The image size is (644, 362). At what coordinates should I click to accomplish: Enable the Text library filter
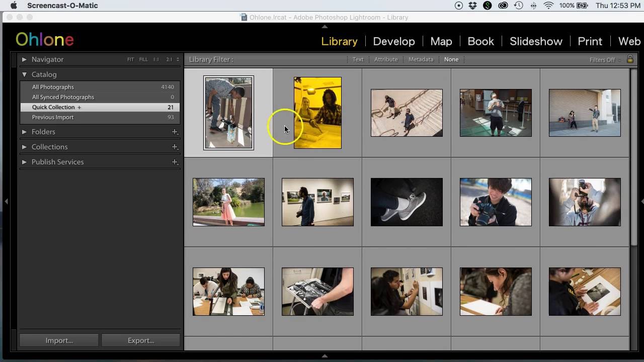pyautogui.click(x=358, y=59)
